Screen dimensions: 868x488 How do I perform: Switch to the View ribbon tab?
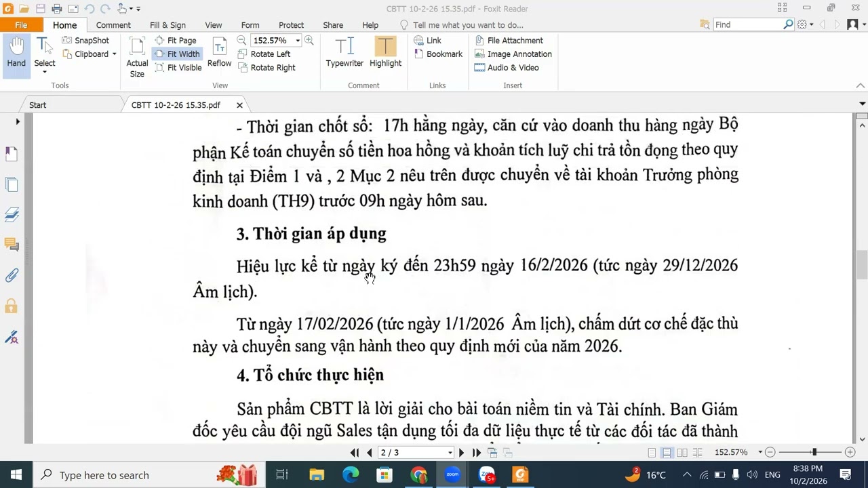(x=214, y=25)
